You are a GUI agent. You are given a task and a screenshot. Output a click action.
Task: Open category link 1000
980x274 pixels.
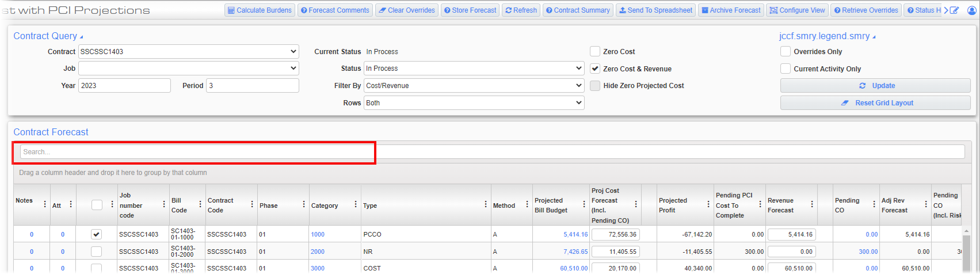[x=318, y=234]
